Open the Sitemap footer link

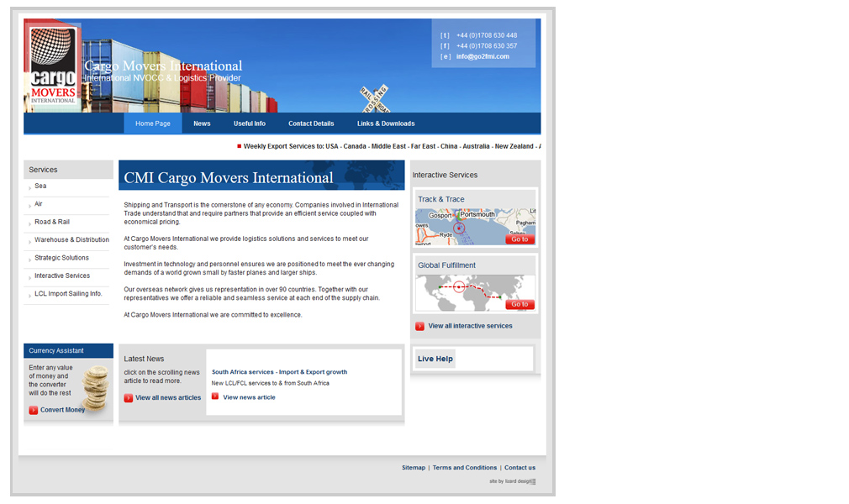(x=414, y=468)
